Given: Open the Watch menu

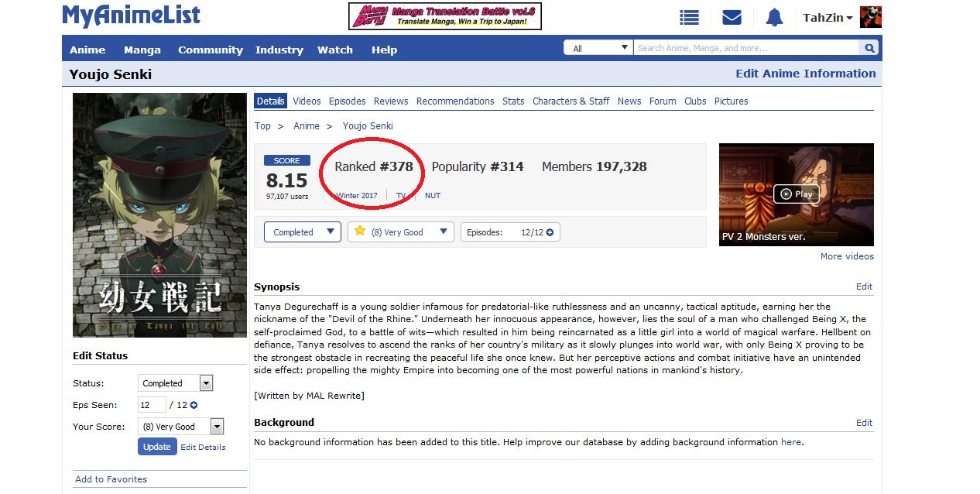Looking at the screenshot, I should (335, 50).
